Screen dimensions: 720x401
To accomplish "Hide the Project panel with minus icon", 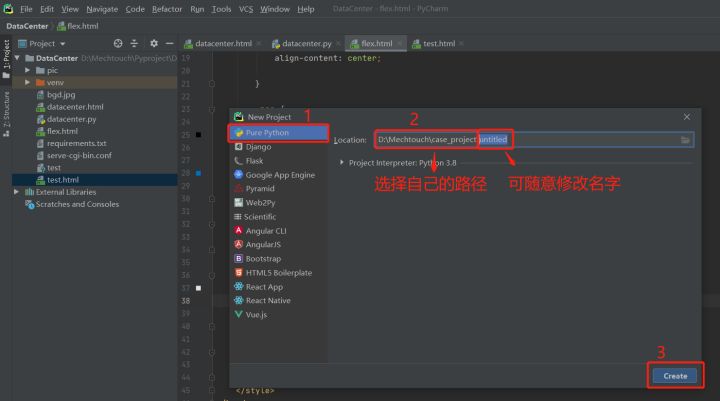I will (169, 43).
